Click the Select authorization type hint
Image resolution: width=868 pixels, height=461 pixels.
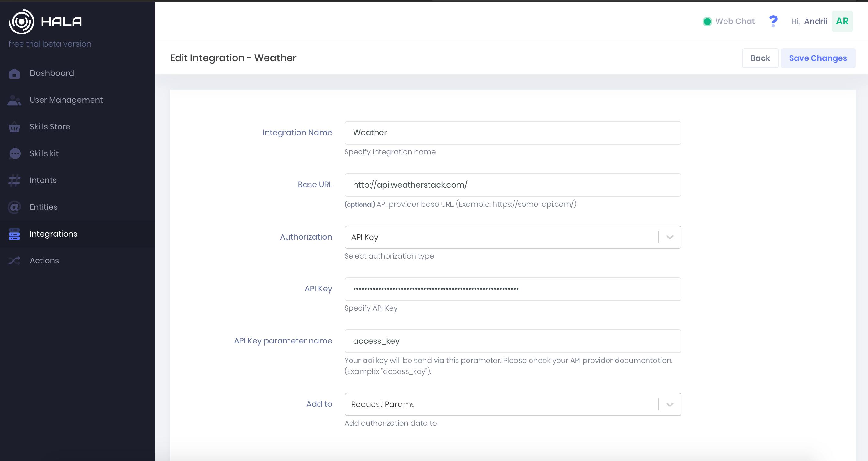389,256
